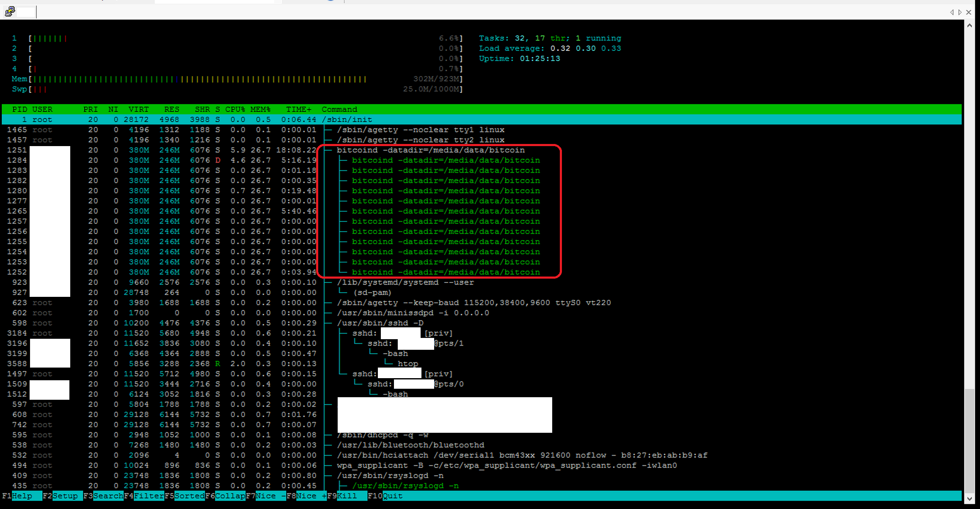Click the F1 Help function key
This screenshot has width=980, height=509.
pos(22,496)
